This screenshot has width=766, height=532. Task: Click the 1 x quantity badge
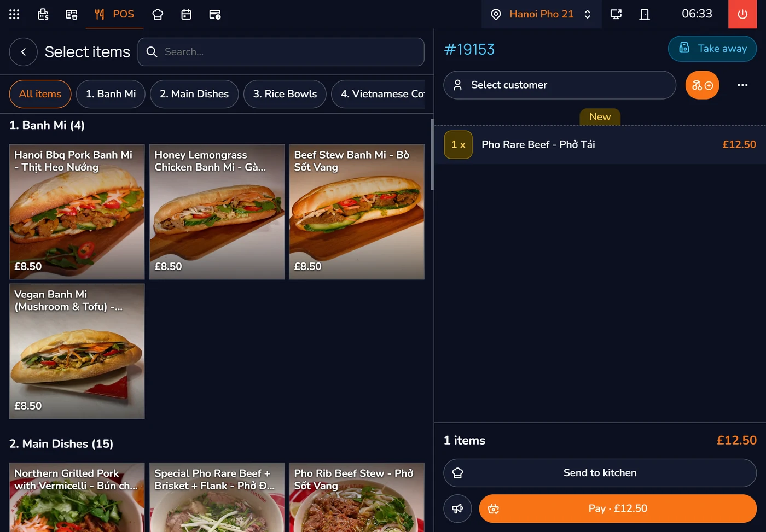pos(459,145)
